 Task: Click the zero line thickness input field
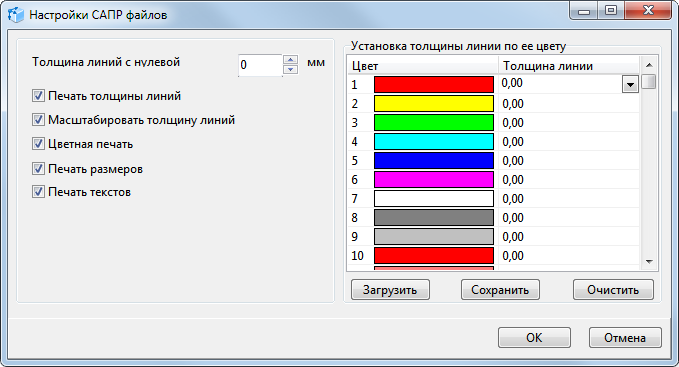click(x=260, y=65)
